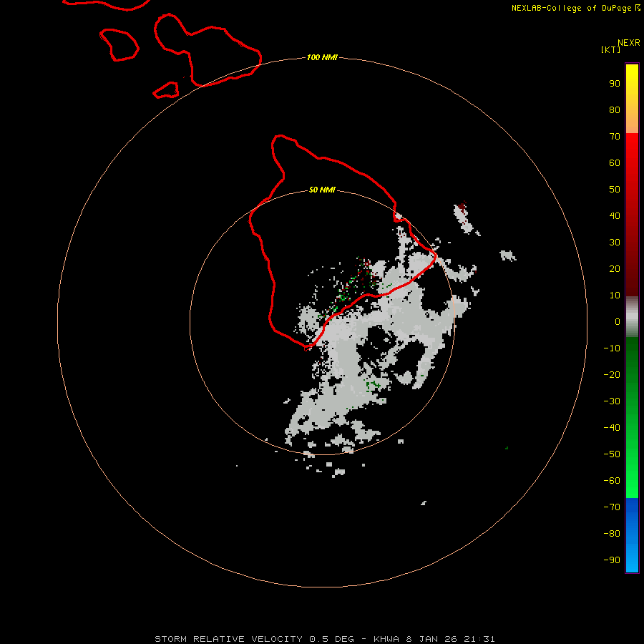Click the 10 value on the velocity scale

tap(615, 296)
